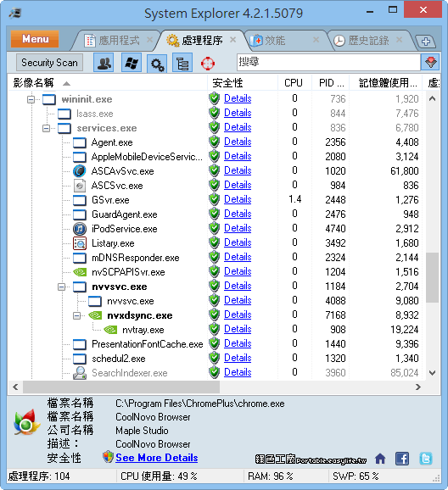Toggle the users processes filter icon
Screen dimensions: 448x490
pyautogui.click(x=104, y=63)
